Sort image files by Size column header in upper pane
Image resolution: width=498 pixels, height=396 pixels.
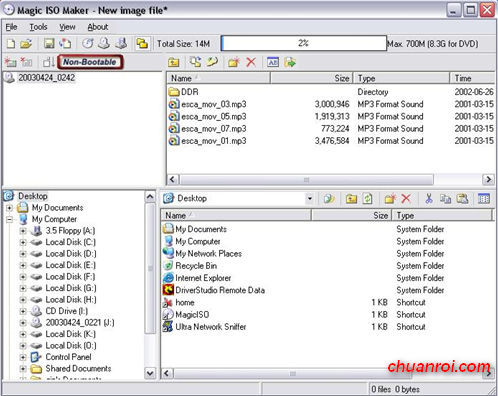pyautogui.click(x=312, y=78)
